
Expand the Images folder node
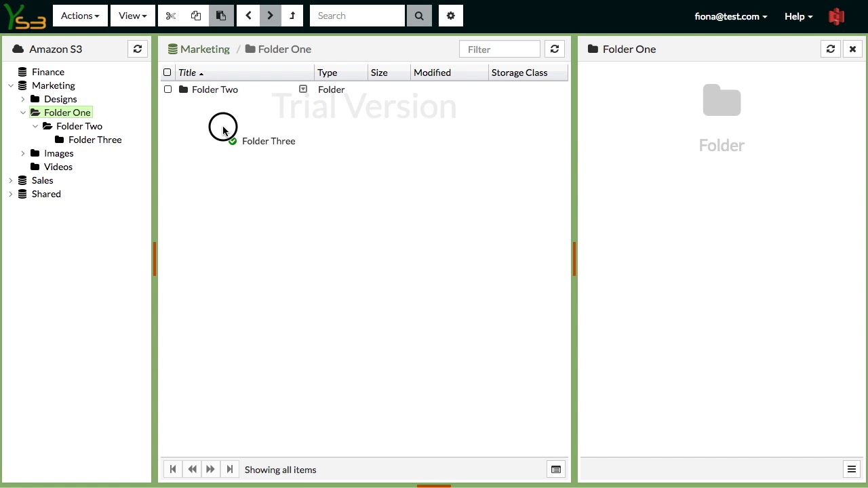click(23, 153)
